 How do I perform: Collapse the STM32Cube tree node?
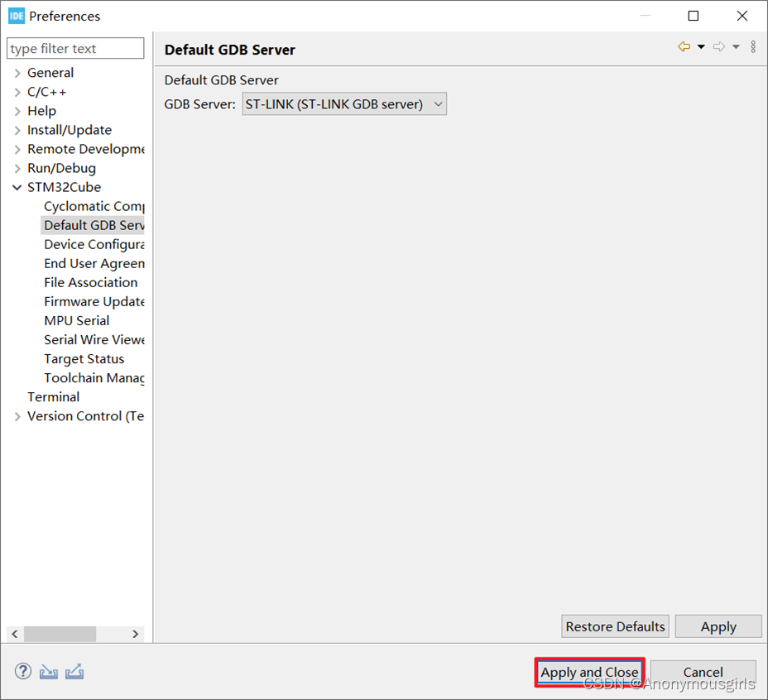click(x=17, y=188)
